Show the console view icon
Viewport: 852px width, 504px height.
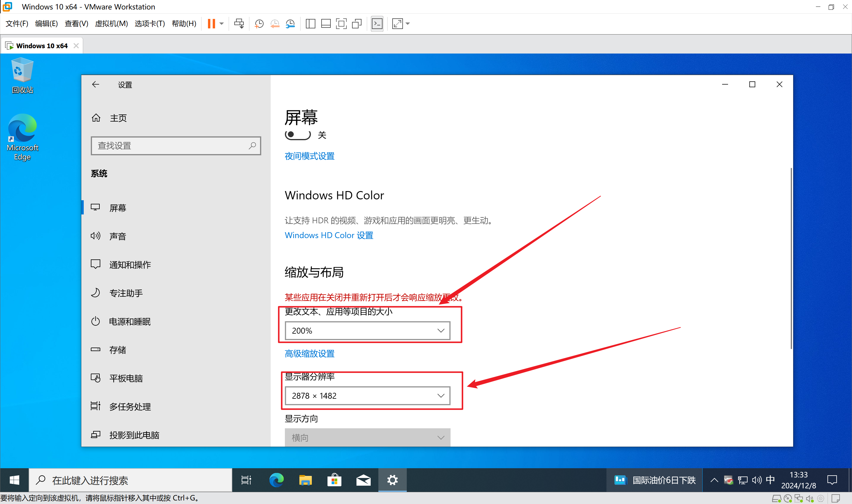[377, 23]
